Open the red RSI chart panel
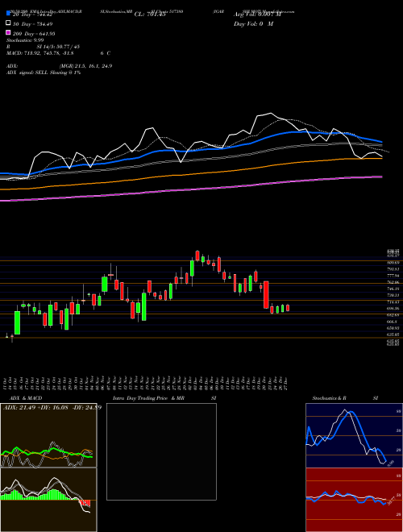 pos(354,500)
